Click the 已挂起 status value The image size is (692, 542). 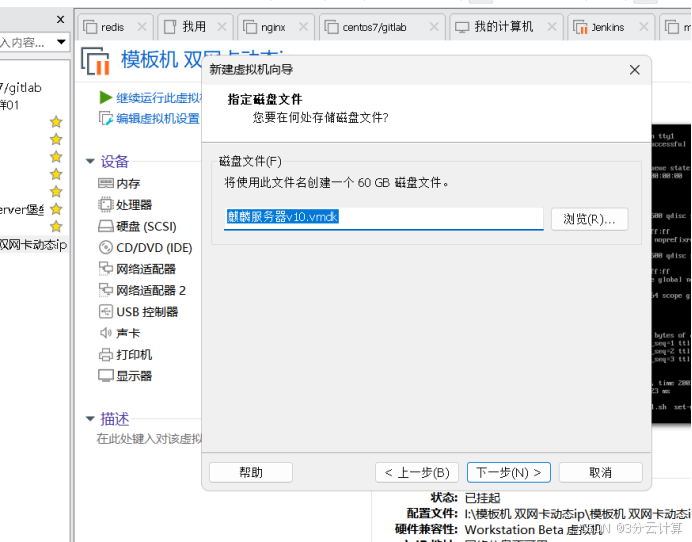(x=482, y=498)
